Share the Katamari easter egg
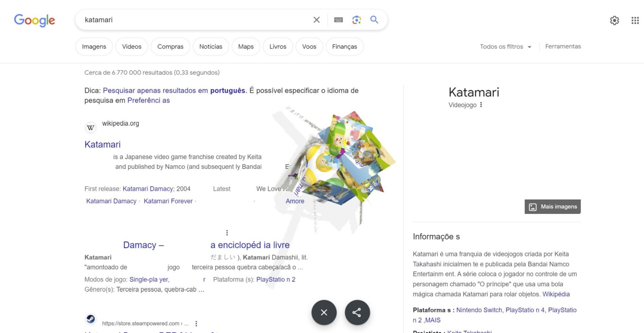Viewport: 644px width, 333px height. pyautogui.click(x=357, y=312)
